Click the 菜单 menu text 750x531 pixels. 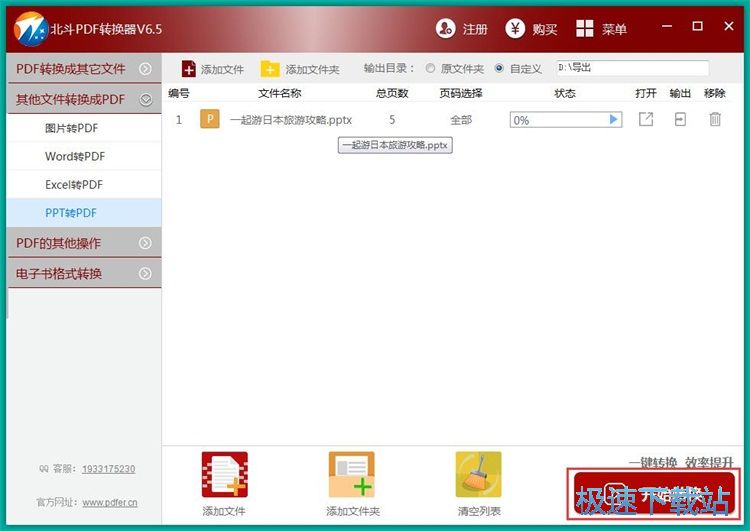click(x=614, y=29)
